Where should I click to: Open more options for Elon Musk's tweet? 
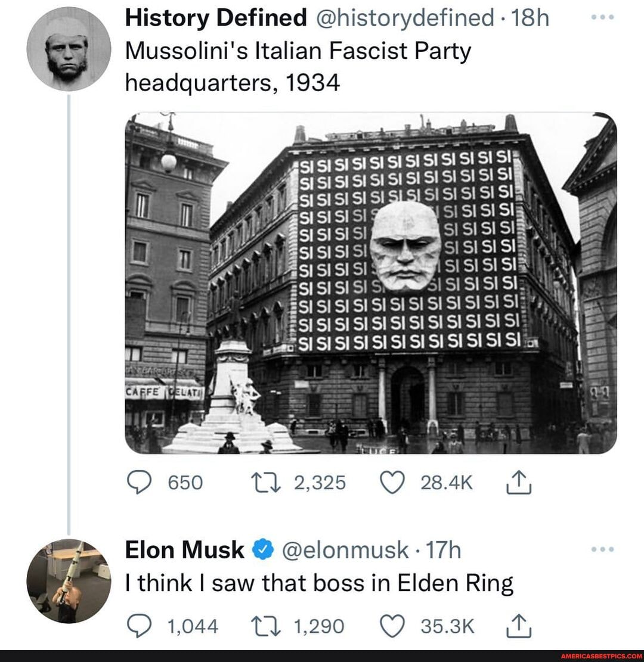coord(603,549)
